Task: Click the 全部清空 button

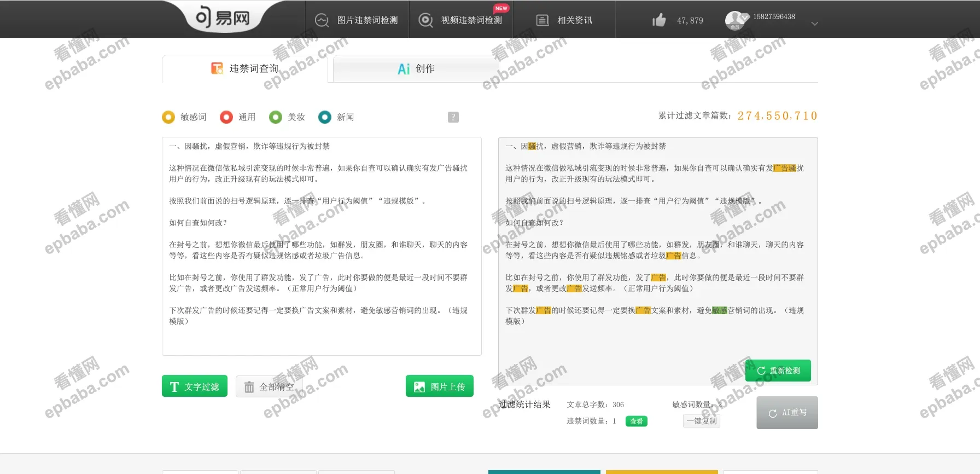Action: pos(269,386)
